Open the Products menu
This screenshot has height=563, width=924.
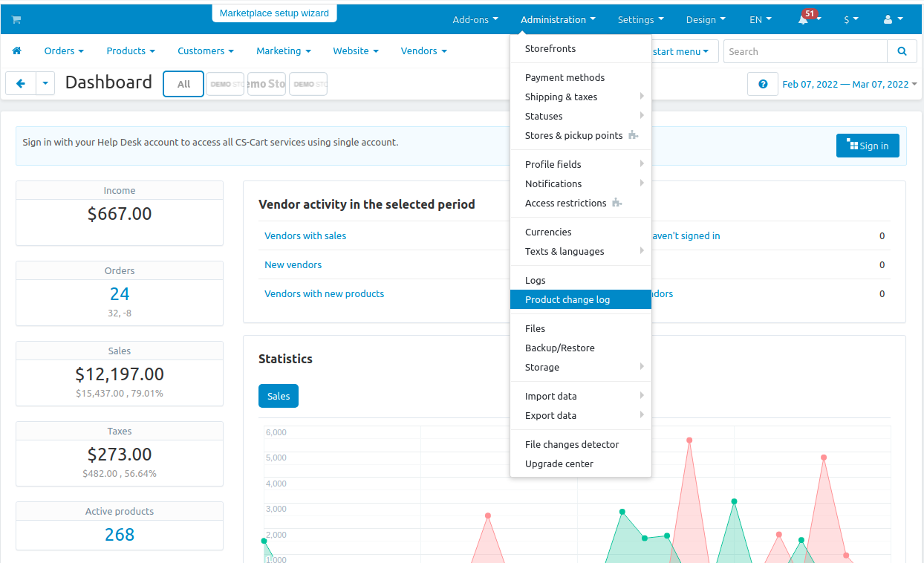click(131, 51)
